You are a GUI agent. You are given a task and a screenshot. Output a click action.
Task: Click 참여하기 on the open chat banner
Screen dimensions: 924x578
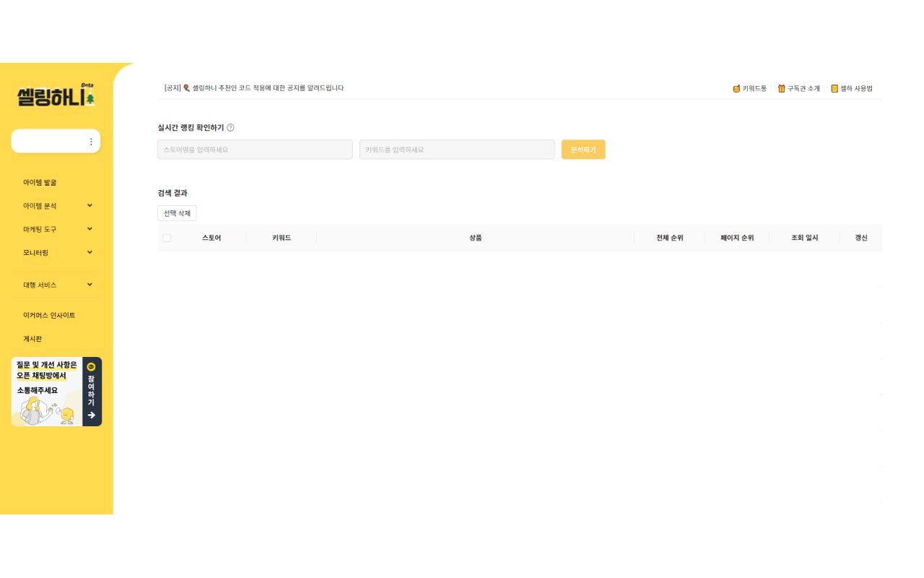click(x=92, y=392)
